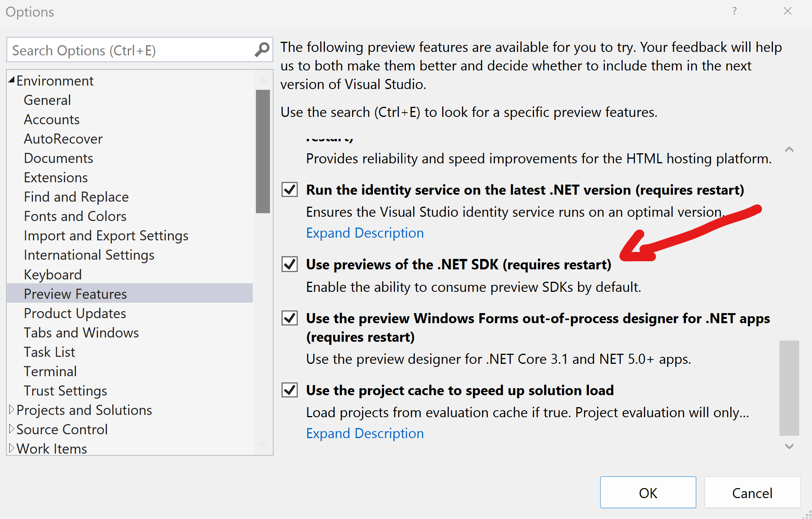Click the help question mark icon
The height and width of the screenshot is (519, 812).
click(734, 11)
